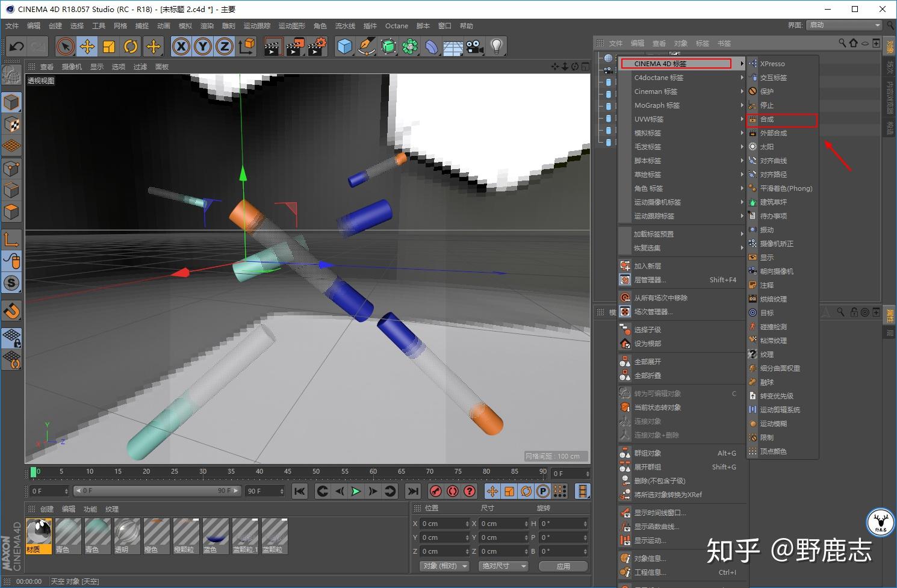This screenshot has width=897, height=588.
Task: Select 保护 tag in submenu
Action: (782, 91)
